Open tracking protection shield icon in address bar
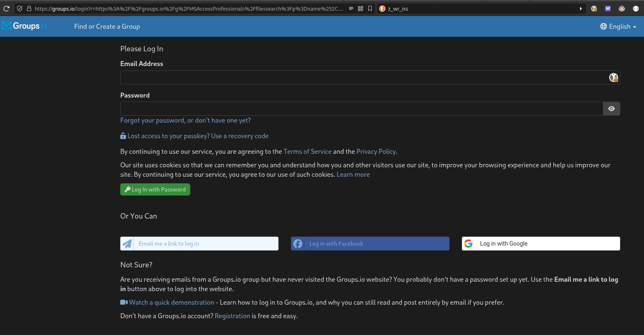Screen dimensions: 644x335 click(x=20, y=9)
